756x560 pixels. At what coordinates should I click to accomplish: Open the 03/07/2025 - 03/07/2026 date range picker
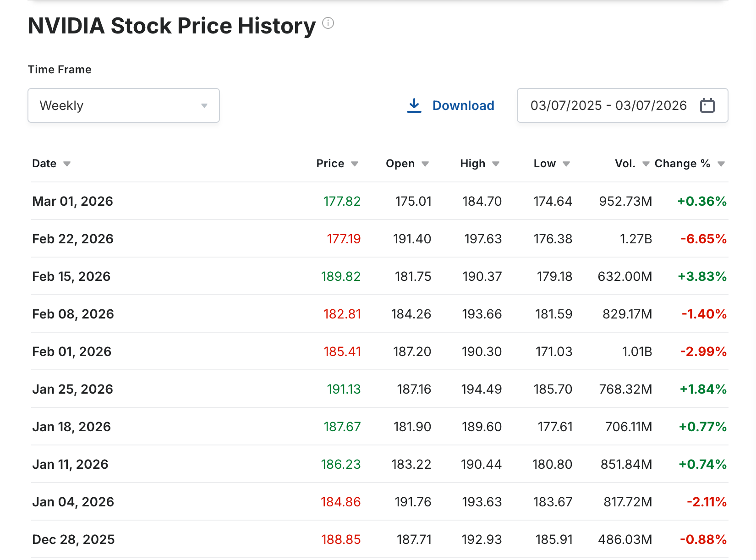pyautogui.click(x=608, y=105)
